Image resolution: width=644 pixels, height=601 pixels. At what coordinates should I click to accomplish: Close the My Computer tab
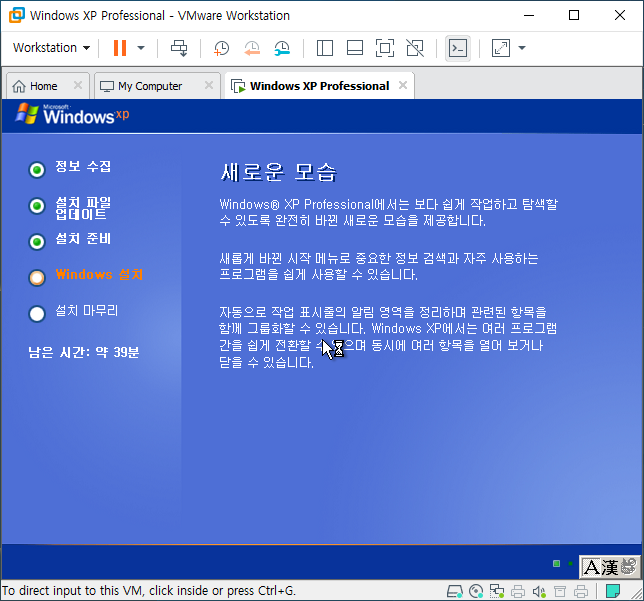tap(209, 85)
